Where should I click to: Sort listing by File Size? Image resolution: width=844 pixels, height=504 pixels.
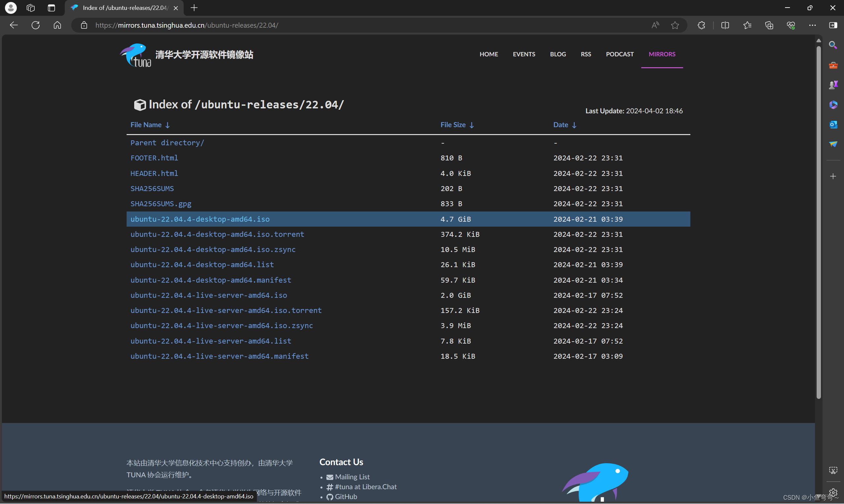[x=457, y=125]
